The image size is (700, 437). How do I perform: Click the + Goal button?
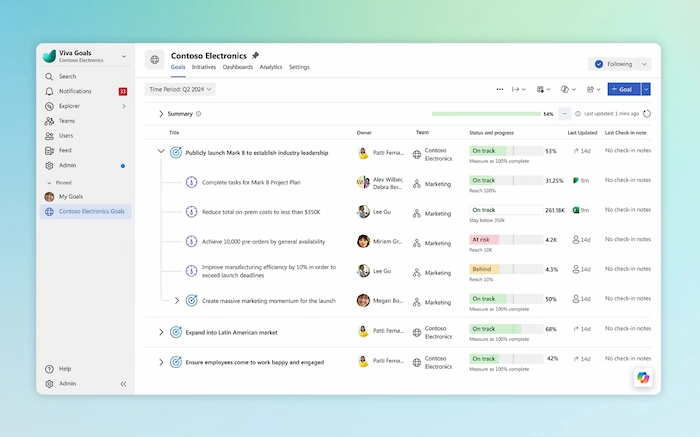[x=623, y=89]
